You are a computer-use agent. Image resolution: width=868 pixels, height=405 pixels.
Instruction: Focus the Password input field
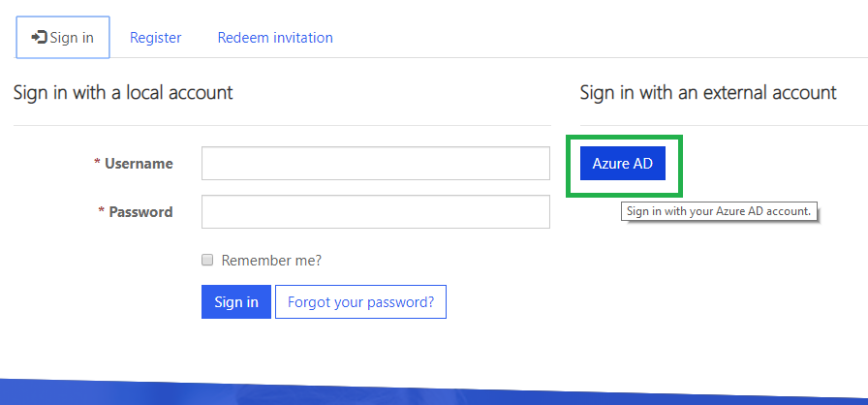click(x=376, y=211)
